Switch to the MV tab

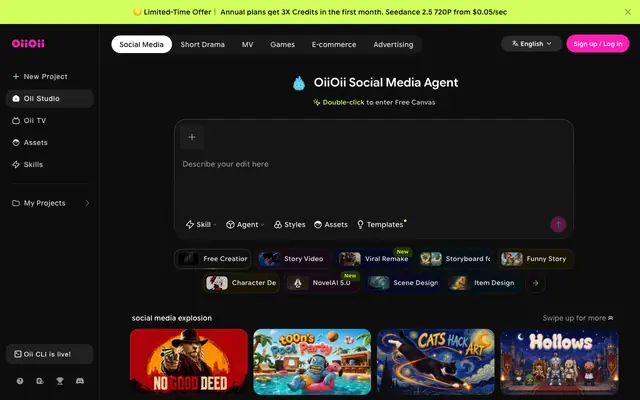click(247, 44)
